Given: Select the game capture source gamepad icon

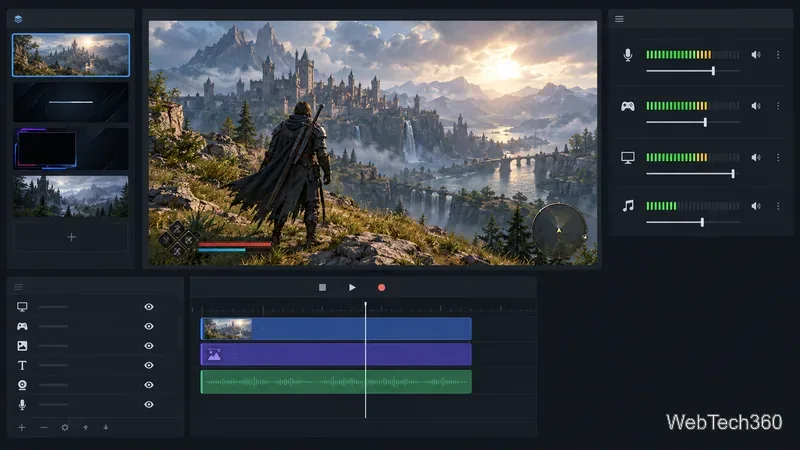Looking at the screenshot, I should click(x=22, y=326).
